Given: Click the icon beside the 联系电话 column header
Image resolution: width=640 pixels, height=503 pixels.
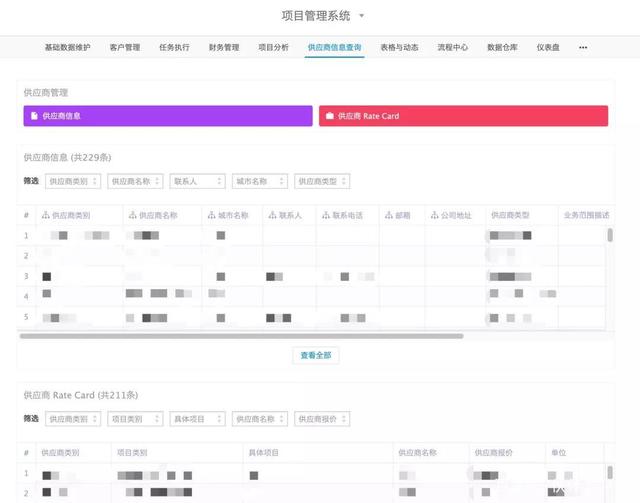Looking at the screenshot, I should 324,215.
